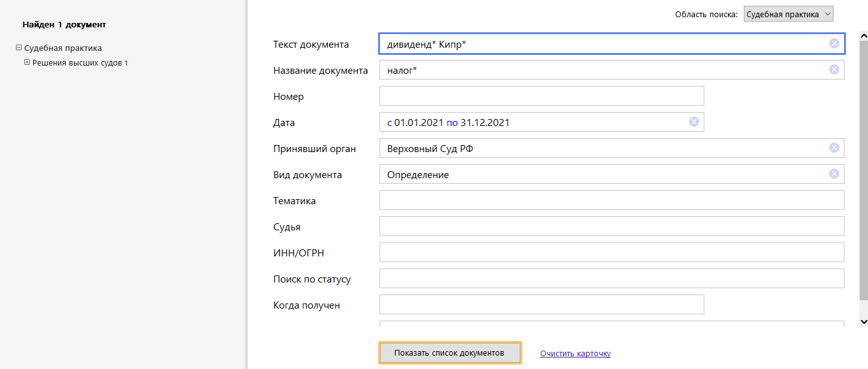Click the empty 'Судья' input field

click(611, 226)
